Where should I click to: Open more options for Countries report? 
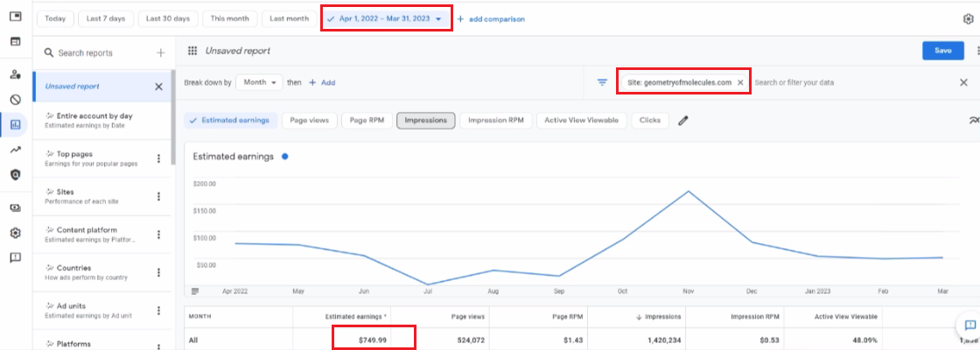coord(158,272)
